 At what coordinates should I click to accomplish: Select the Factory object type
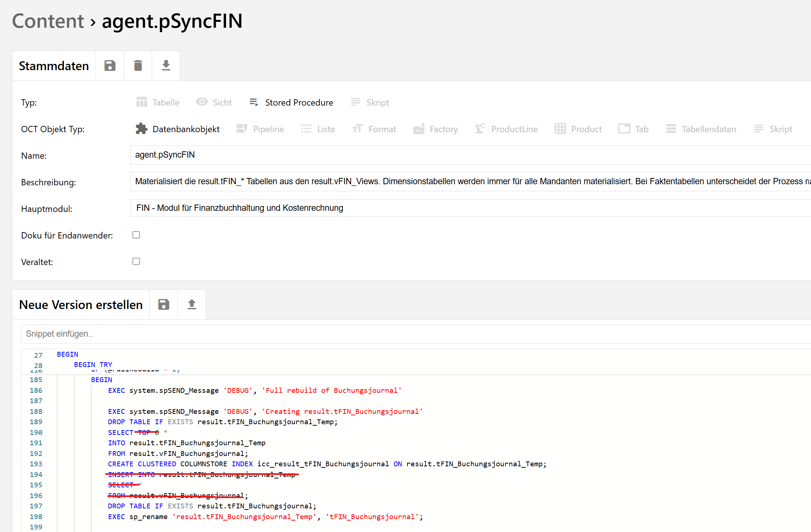tap(436, 129)
